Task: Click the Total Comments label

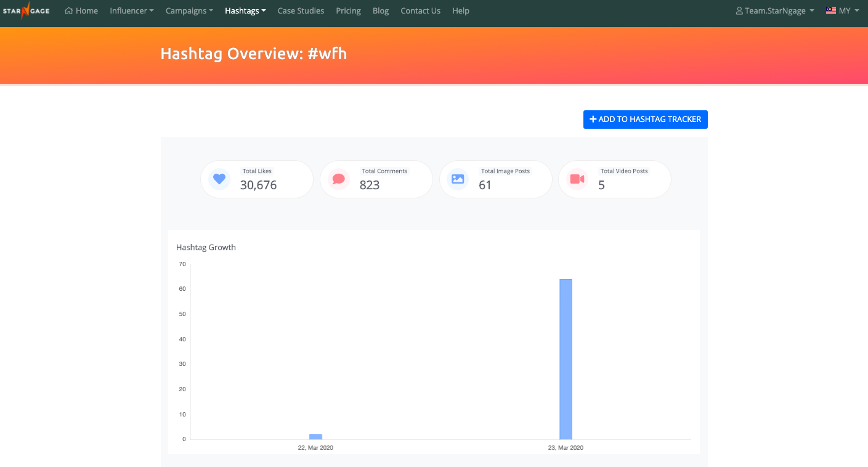Action: (384, 171)
